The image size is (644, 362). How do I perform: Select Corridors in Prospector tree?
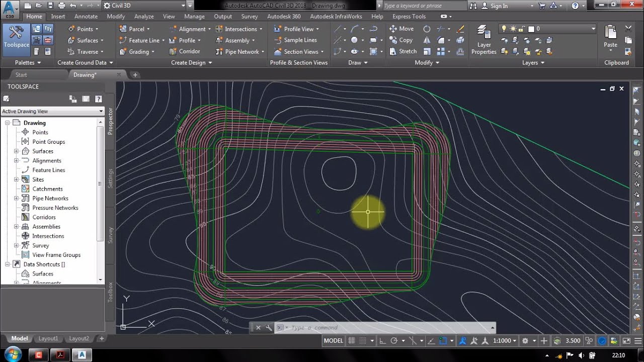click(44, 217)
